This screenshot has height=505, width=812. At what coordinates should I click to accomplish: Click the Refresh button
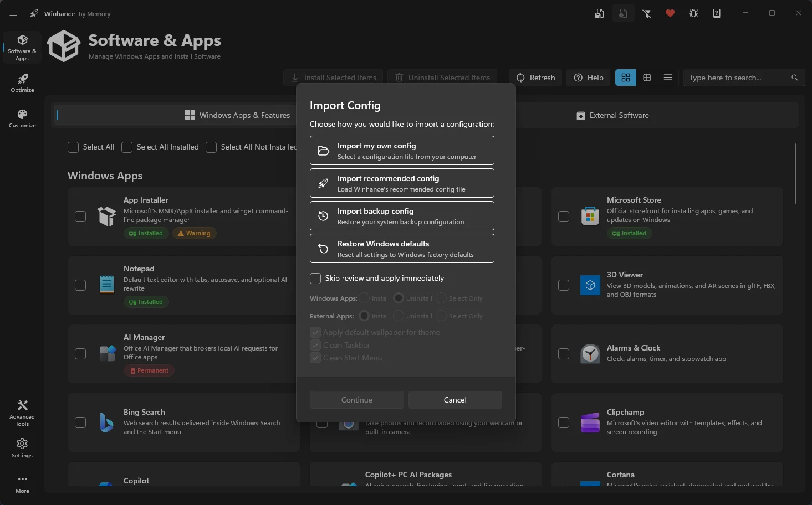coord(535,78)
